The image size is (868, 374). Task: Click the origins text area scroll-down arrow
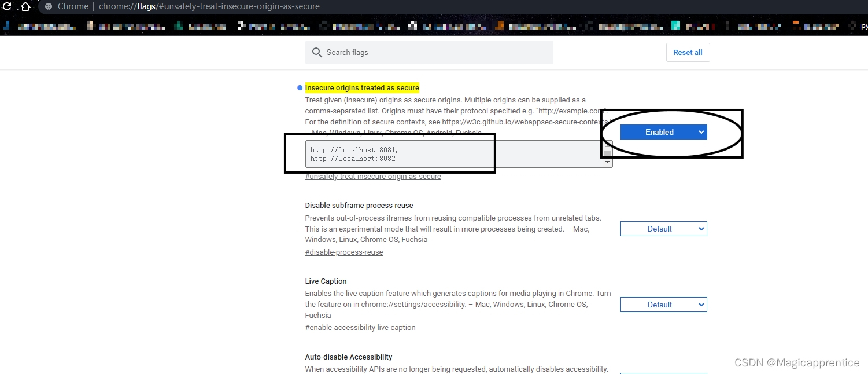pyautogui.click(x=608, y=163)
